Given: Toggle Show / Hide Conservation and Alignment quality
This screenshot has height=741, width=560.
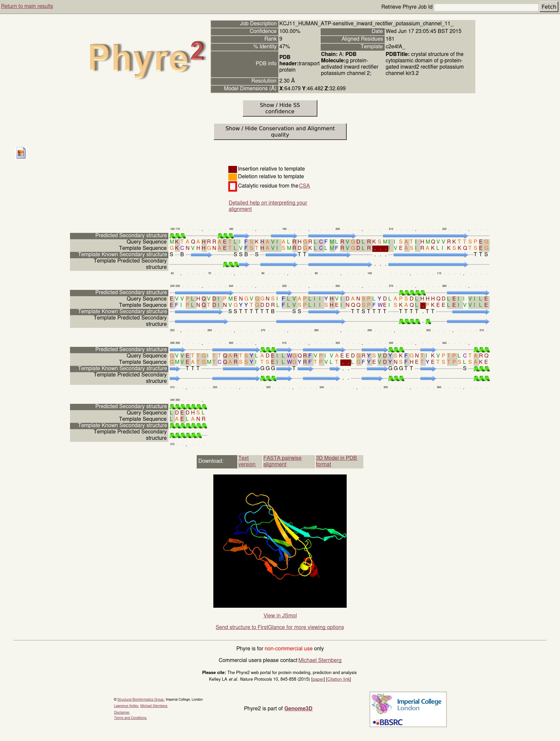Looking at the screenshot, I should tap(279, 132).
